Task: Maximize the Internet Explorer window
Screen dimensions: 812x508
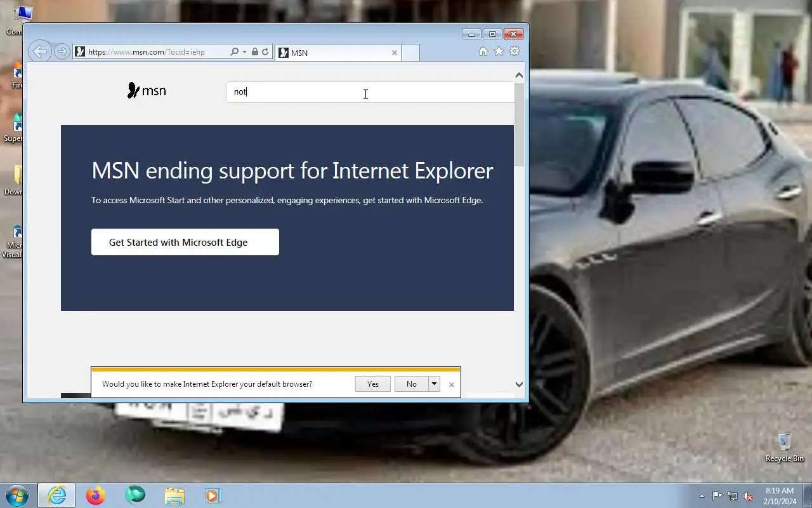Action: (492, 34)
